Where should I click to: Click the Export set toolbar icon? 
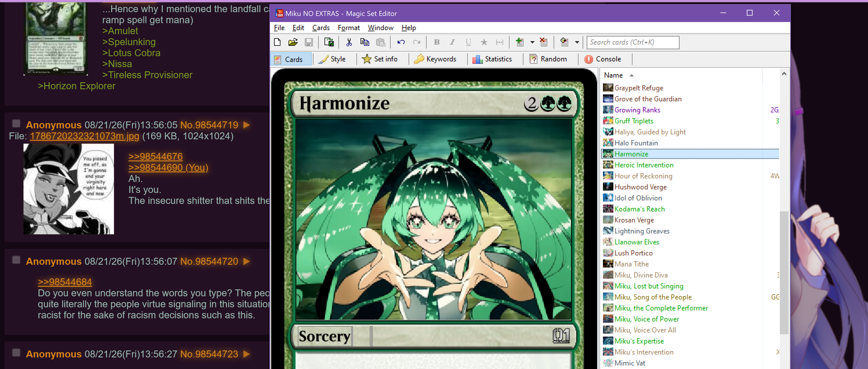click(x=329, y=42)
